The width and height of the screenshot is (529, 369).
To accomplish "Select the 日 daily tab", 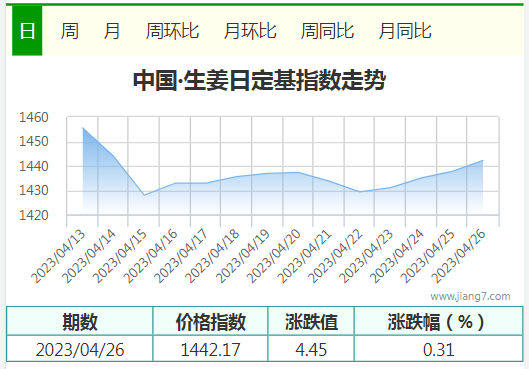I will 27,31.
